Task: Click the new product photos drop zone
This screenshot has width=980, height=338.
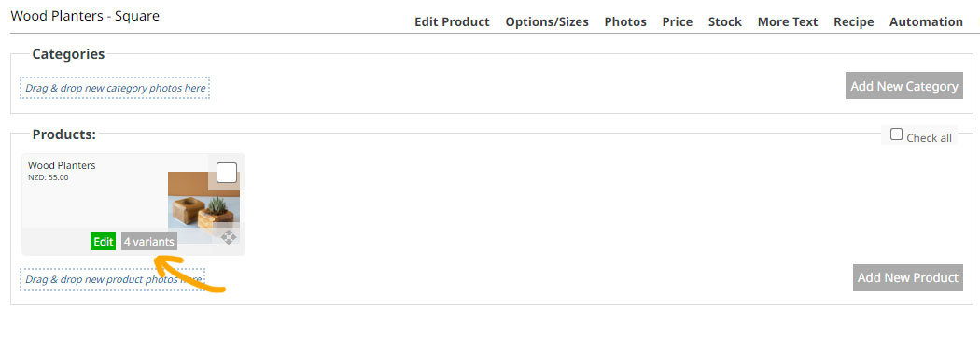Action: pyautogui.click(x=113, y=279)
